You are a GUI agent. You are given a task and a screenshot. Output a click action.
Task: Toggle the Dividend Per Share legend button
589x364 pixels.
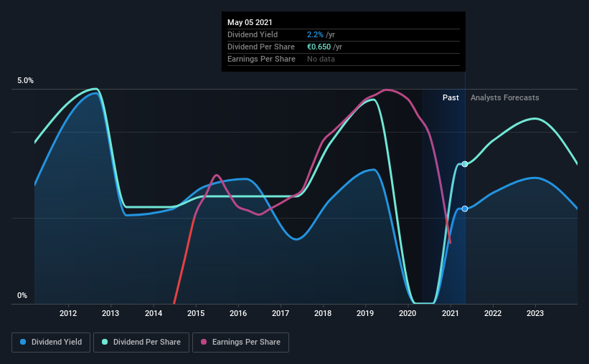pyautogui.click(x=141, y=343)
